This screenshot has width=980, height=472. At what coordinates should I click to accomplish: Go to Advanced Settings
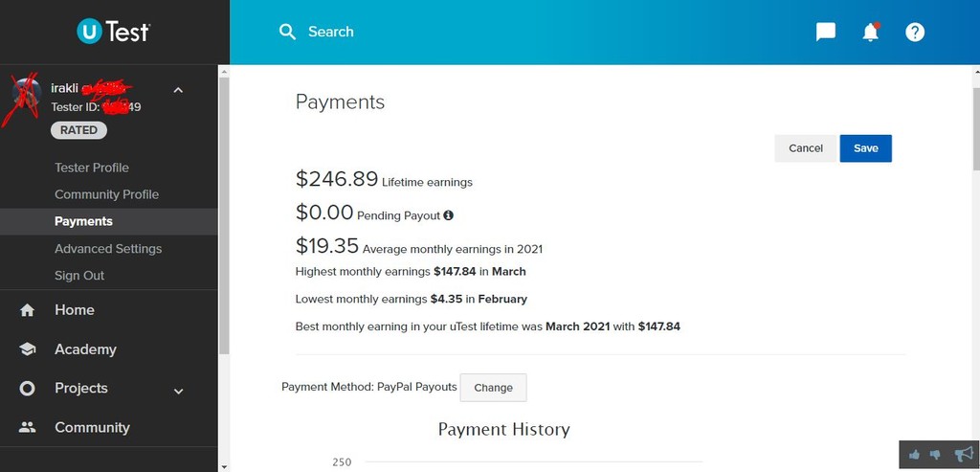click(108, 248)
